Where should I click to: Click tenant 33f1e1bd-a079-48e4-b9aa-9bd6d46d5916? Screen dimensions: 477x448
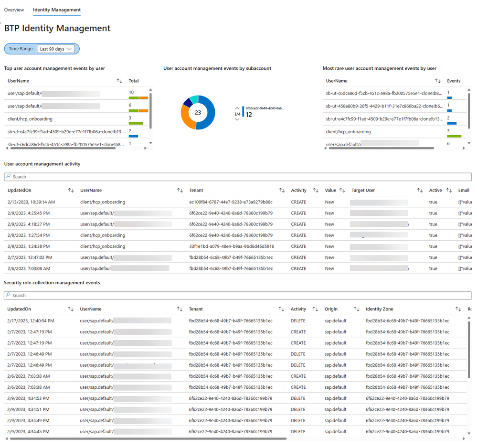click(232, 246)
